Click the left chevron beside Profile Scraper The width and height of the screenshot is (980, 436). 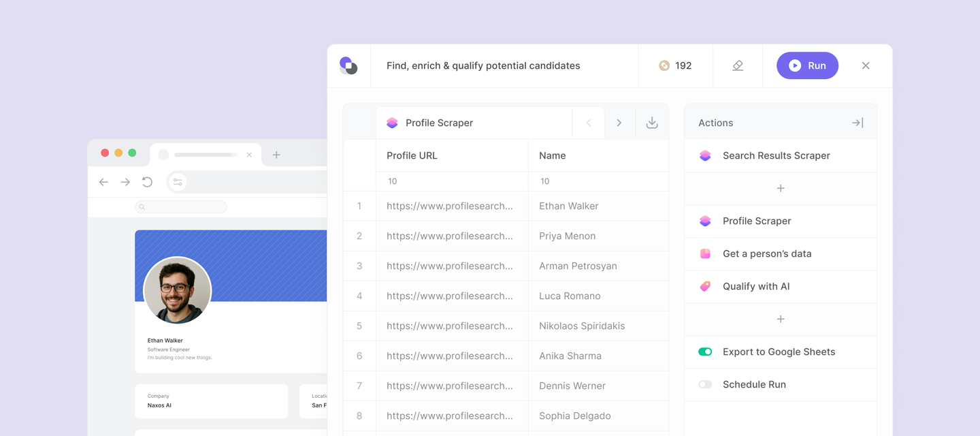coord(588,123)
